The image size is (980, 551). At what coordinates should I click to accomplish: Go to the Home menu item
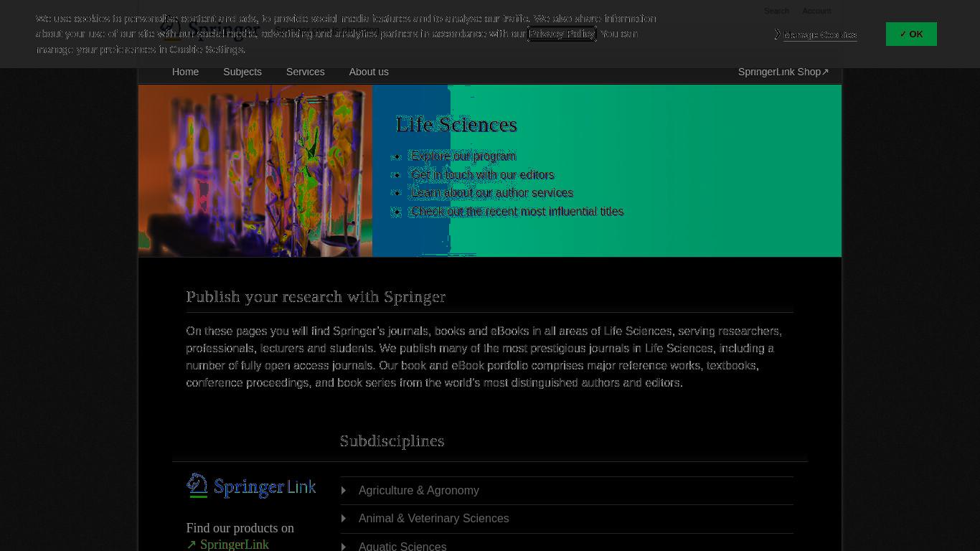coord(185,72)
